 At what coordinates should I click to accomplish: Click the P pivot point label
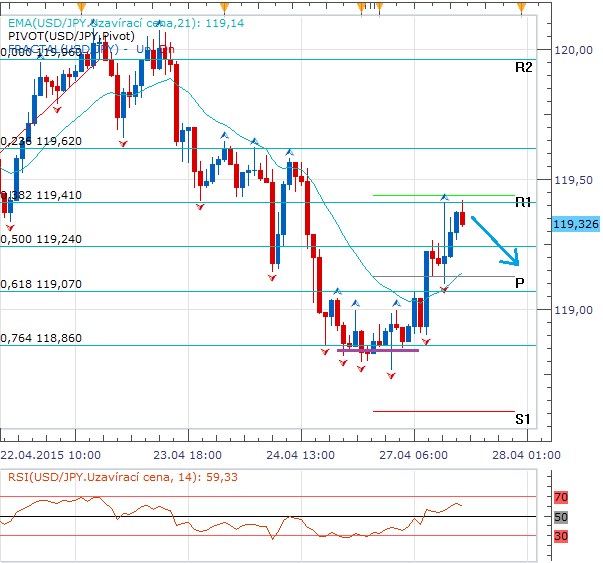520,284
